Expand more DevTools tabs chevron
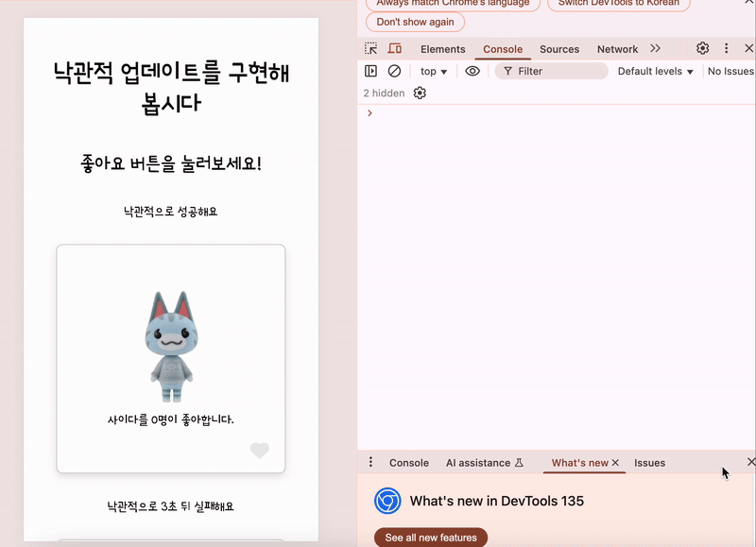 point(655,48)
